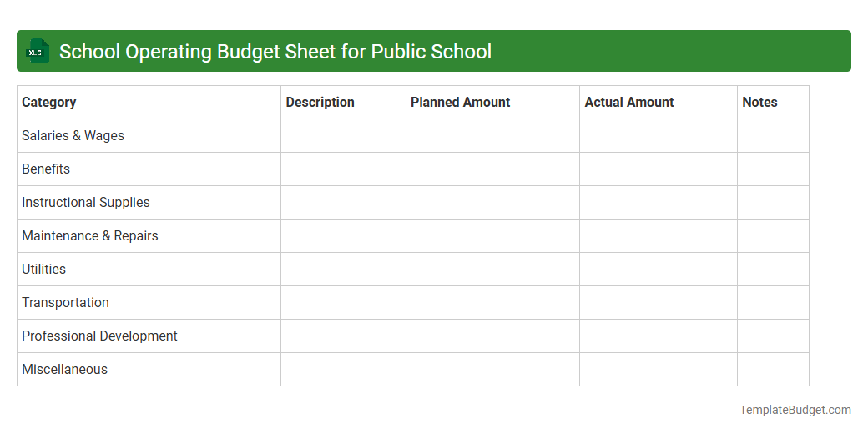Select the Instructional Supplies row label

pos(86,203)
